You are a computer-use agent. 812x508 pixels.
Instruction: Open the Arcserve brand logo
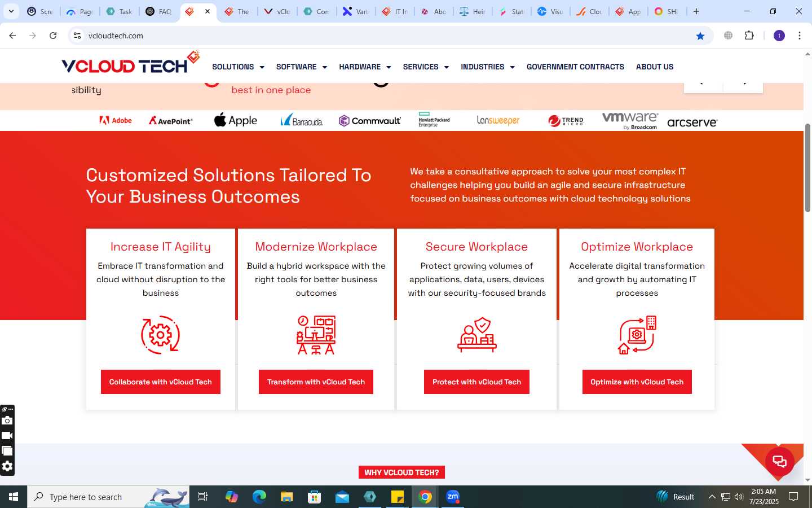[x=692, y=122]
